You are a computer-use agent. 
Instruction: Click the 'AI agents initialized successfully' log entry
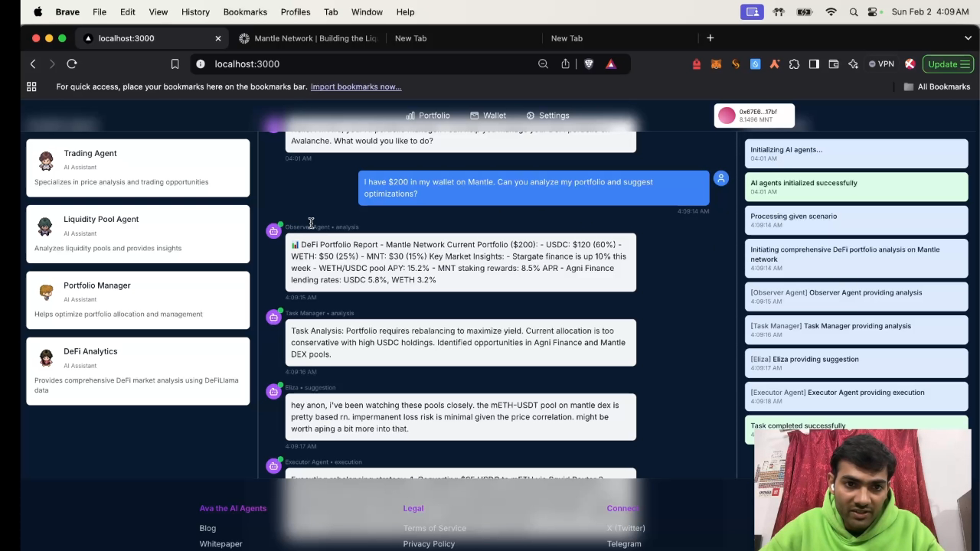[856, 187]
